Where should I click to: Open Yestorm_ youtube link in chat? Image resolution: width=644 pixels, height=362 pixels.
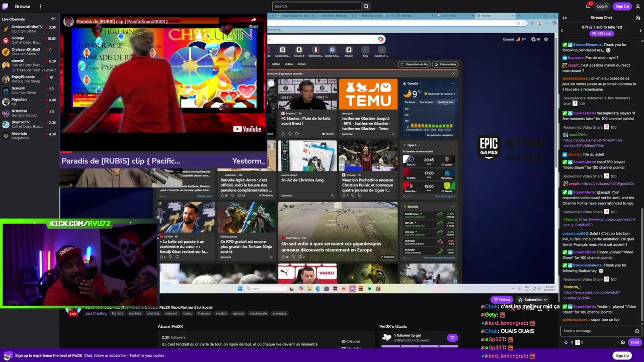click(x=592, y=295)
